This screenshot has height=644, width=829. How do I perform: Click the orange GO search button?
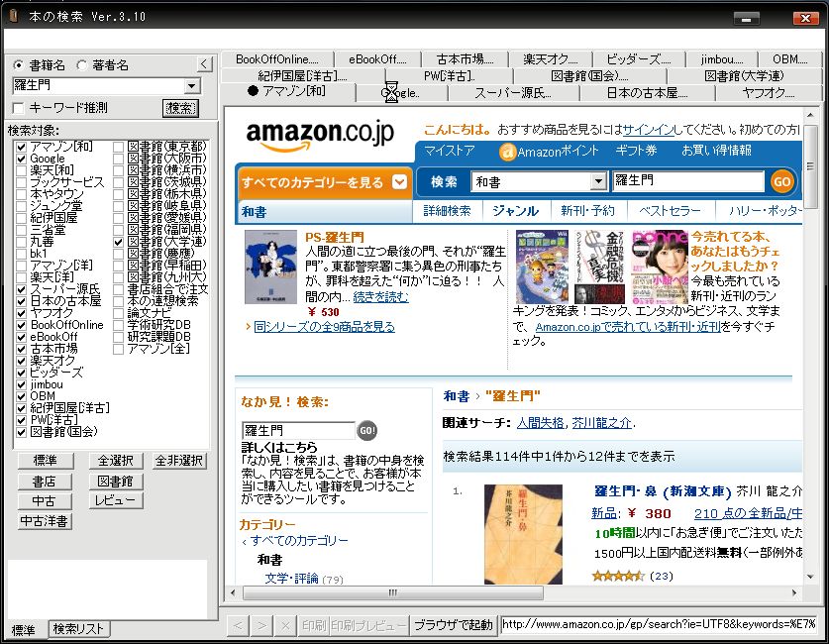(781, 182)
